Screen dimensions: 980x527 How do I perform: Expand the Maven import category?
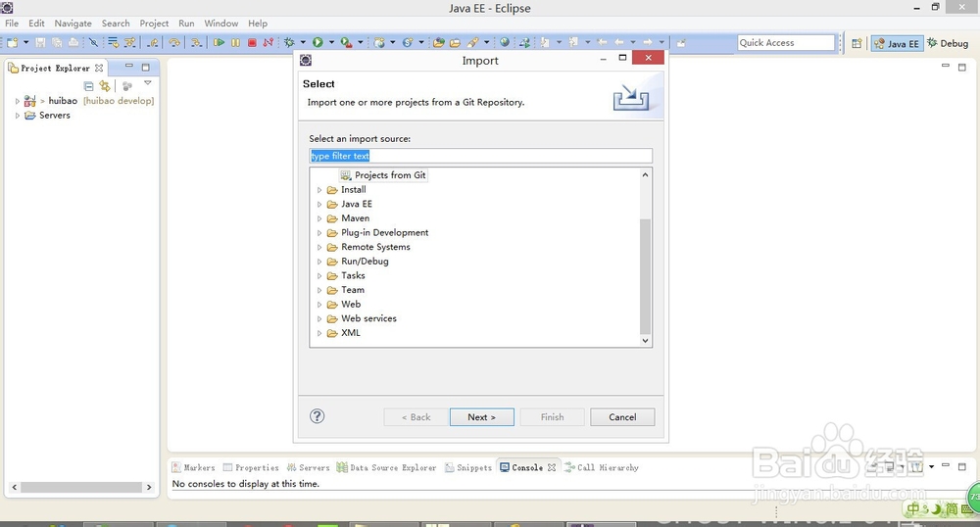click(x=319, y=218)
